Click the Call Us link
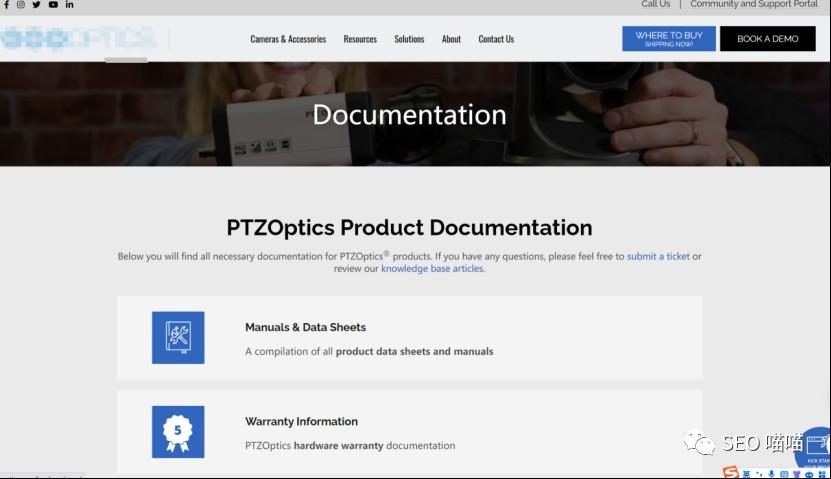Image resolution: width=831 pixels, height=479 pixels. [656, 4]
